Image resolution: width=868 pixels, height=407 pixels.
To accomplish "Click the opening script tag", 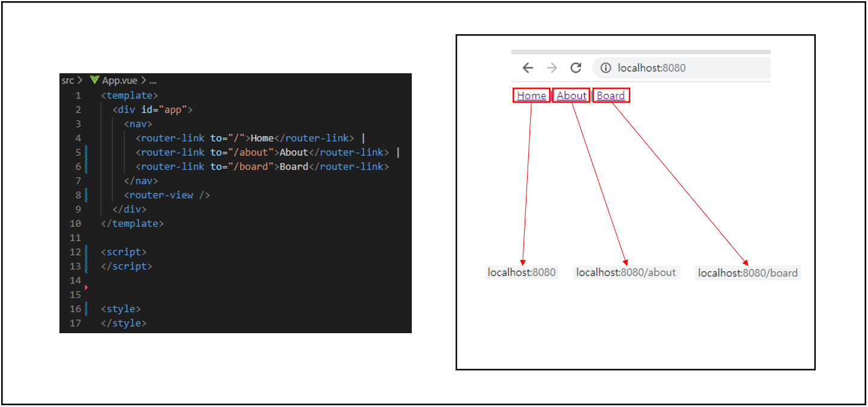I will pyautogui.click(x=124, y=252).
